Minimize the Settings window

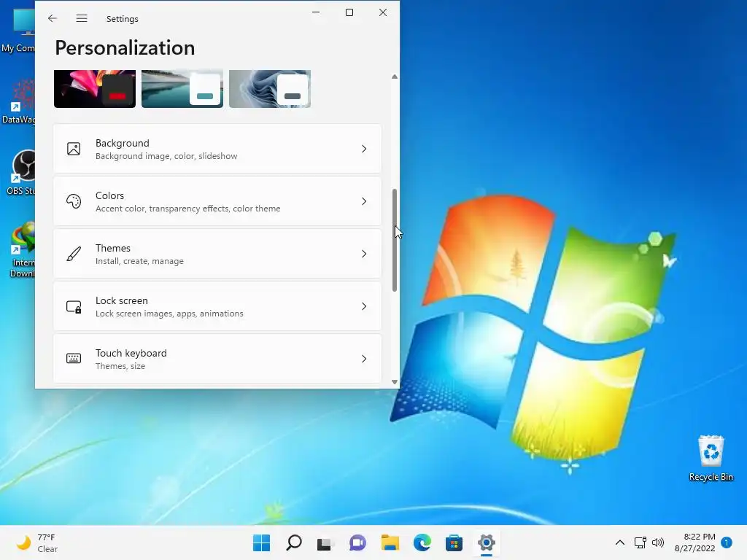click(316, 12)
